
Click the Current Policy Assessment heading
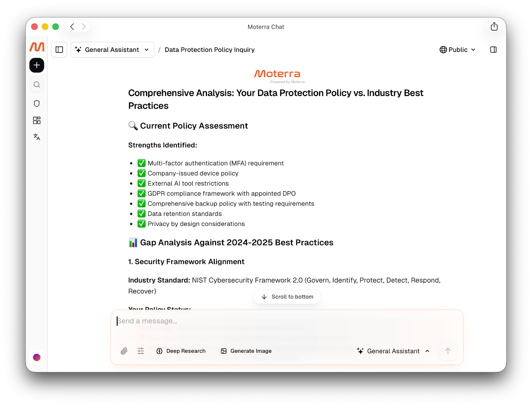click(188, 126)
